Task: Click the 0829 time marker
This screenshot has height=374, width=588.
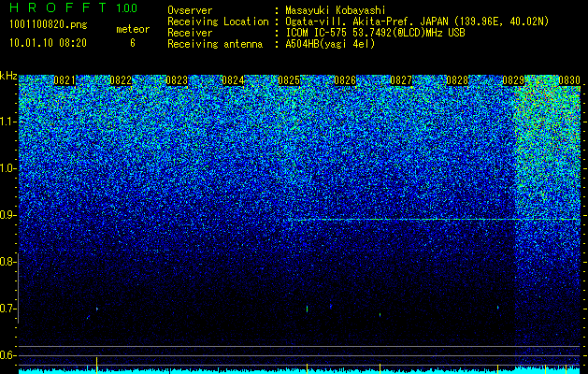Action: coord(513,80)
